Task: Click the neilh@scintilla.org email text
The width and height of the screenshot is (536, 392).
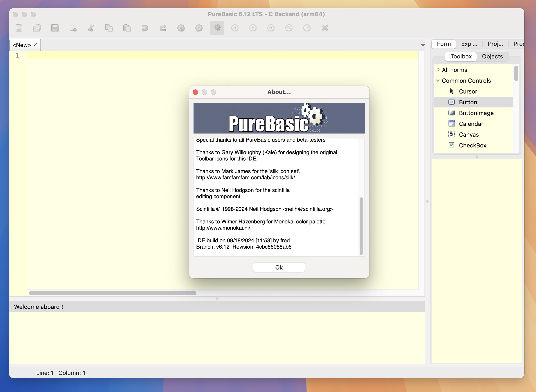Action: pyautogui.click(x=308, y=209)
